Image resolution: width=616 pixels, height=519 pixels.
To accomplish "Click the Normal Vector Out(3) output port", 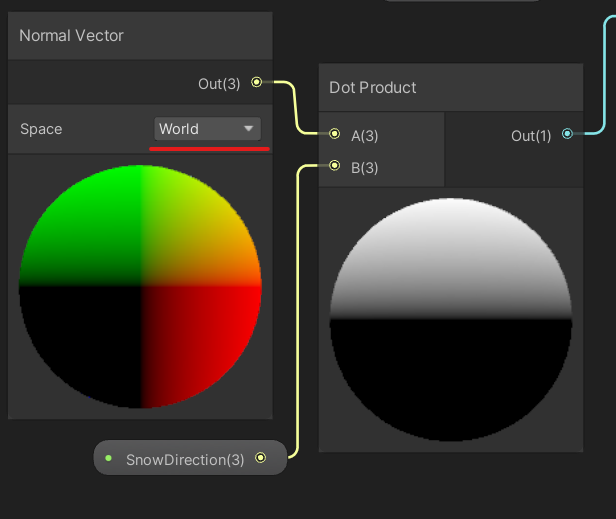I will point(257,82).
